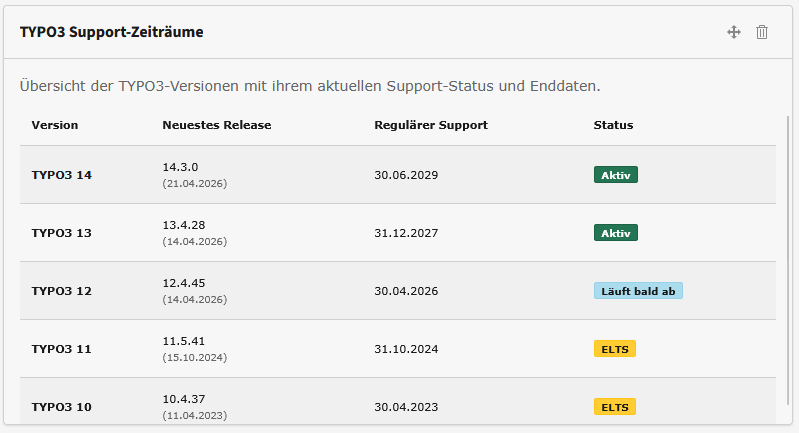Click the move widget cross-arrows icon

[x=734, y=32]
